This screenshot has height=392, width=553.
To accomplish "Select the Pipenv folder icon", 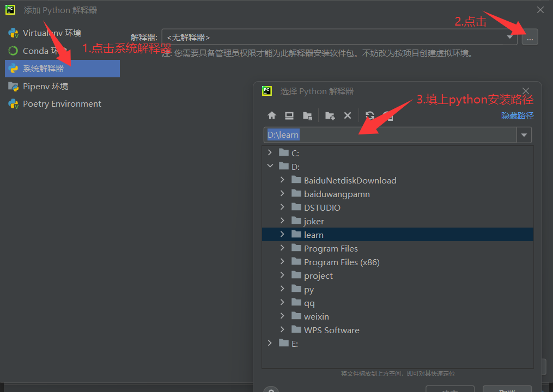I will [14, 87].
